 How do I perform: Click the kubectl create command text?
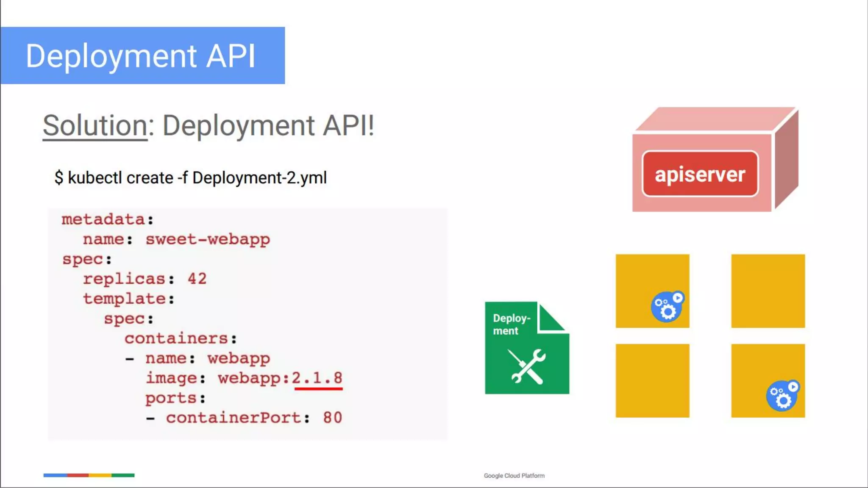[190, 178]
